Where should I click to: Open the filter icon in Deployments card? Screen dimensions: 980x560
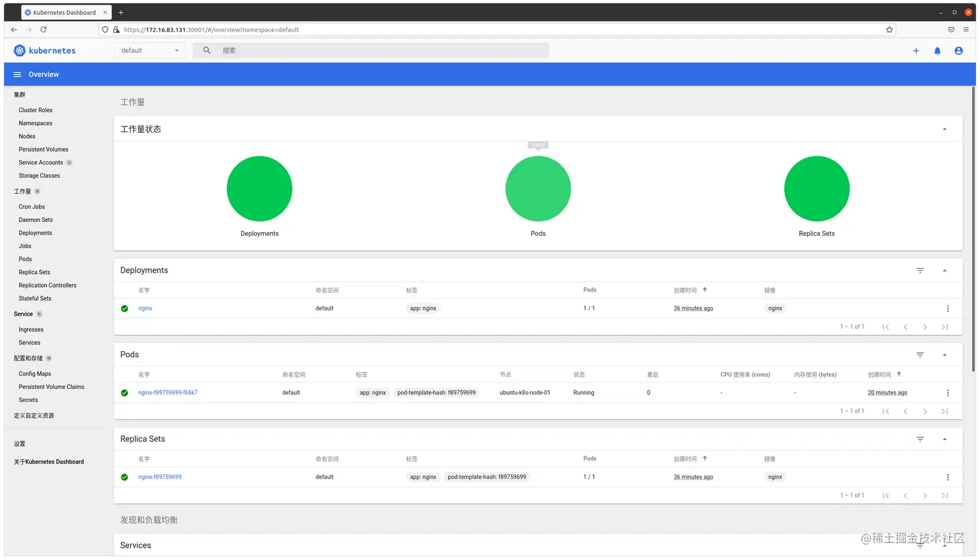click(x=920, y=270)
